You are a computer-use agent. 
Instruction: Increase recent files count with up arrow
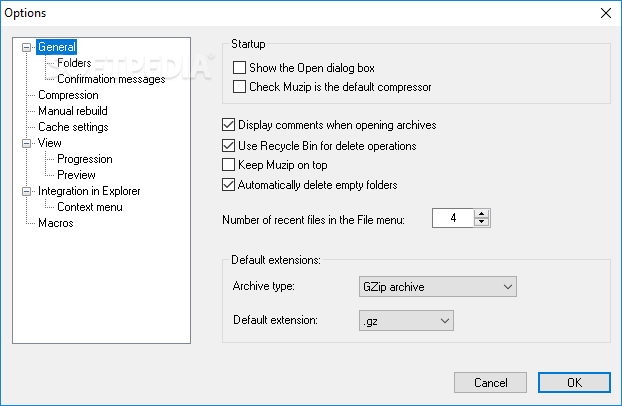pyautogui.click(x=482, y=214)
